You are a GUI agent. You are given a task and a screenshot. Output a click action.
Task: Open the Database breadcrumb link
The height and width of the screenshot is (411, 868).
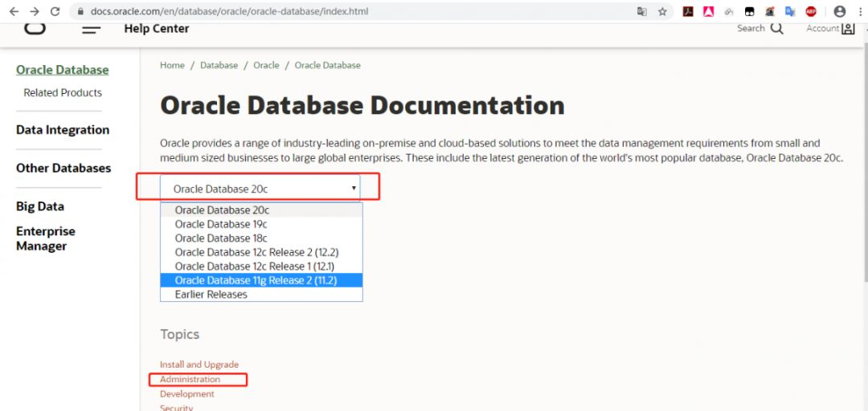point(219,65)
